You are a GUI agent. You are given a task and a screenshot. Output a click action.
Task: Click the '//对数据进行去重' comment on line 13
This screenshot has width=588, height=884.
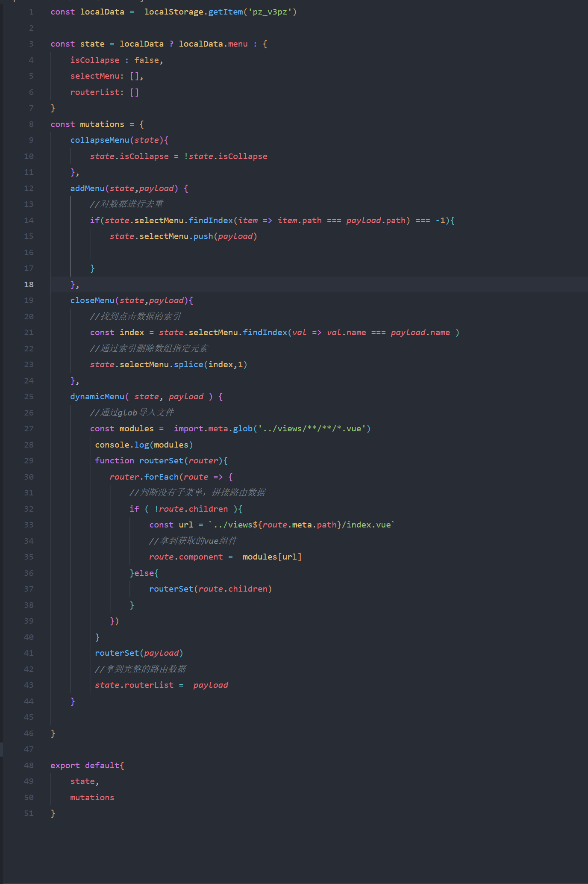(x=126, y=204)
